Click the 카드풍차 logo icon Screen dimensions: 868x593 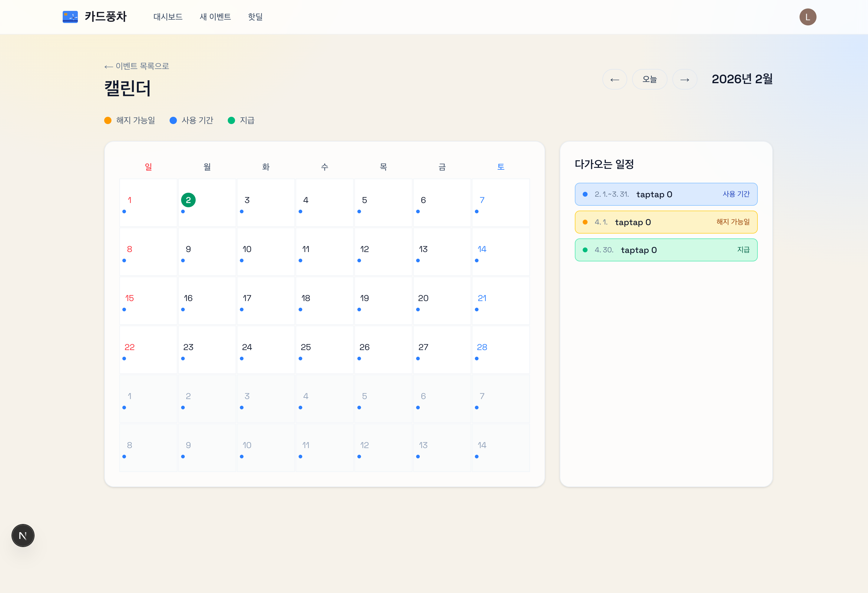pyautogui.click(x=70, y=17)
